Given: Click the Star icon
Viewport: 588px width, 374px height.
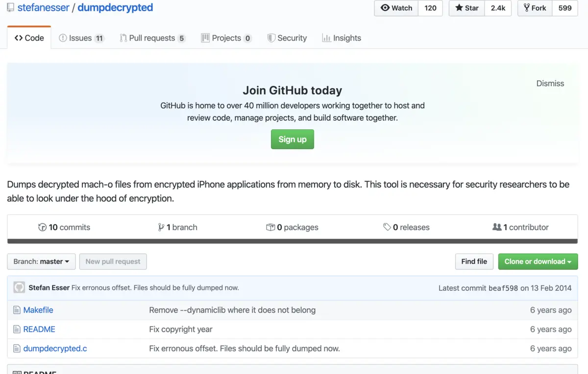Looking at the screenshot, I should click(x=459, y=8).
